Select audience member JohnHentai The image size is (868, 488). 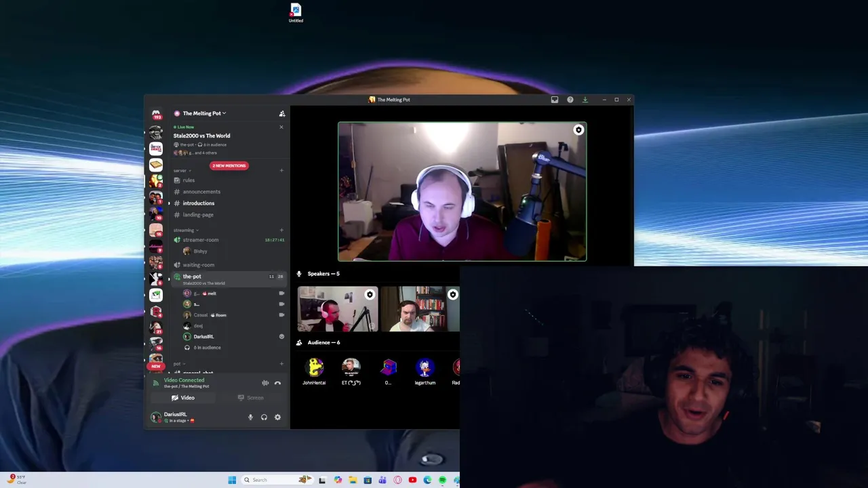click(x=314, y=372)
